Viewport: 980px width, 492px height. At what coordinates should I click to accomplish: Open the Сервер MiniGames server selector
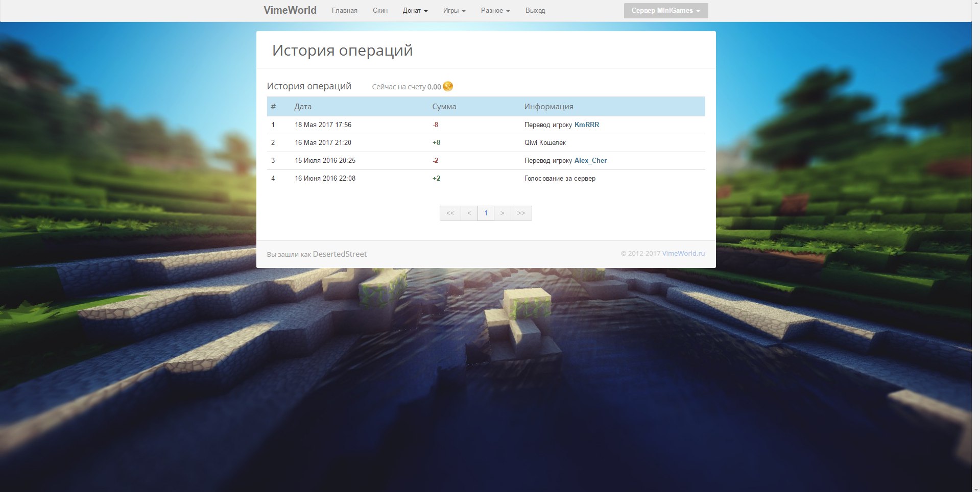(666, 11)
